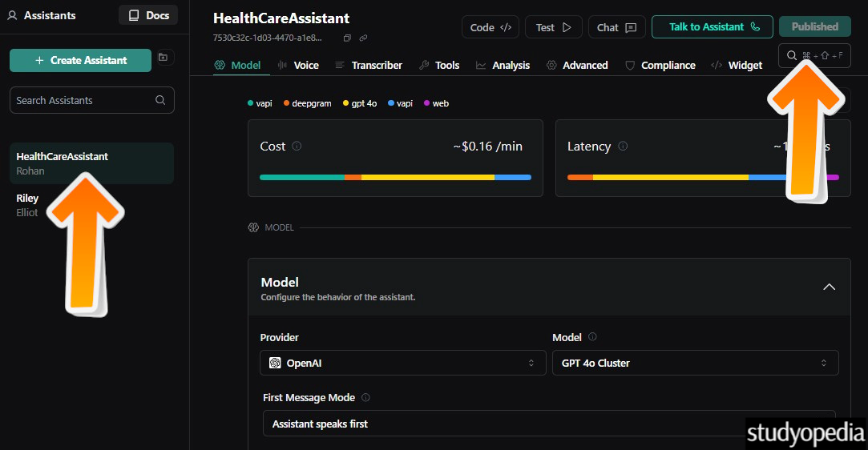Open the Docs page
Screen dimensions: 868x450
pos(148,15)
